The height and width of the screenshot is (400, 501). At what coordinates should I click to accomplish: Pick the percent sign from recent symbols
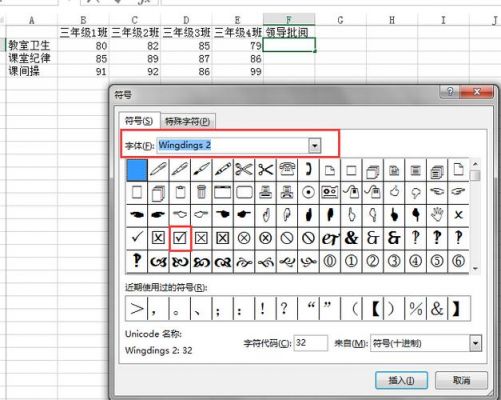click(x=415, y=309)
